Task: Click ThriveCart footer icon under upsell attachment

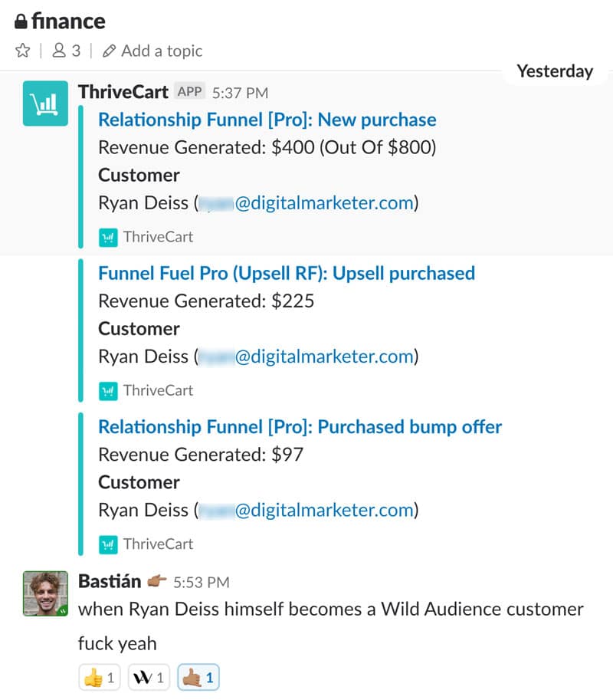Action: click(109, 390)
